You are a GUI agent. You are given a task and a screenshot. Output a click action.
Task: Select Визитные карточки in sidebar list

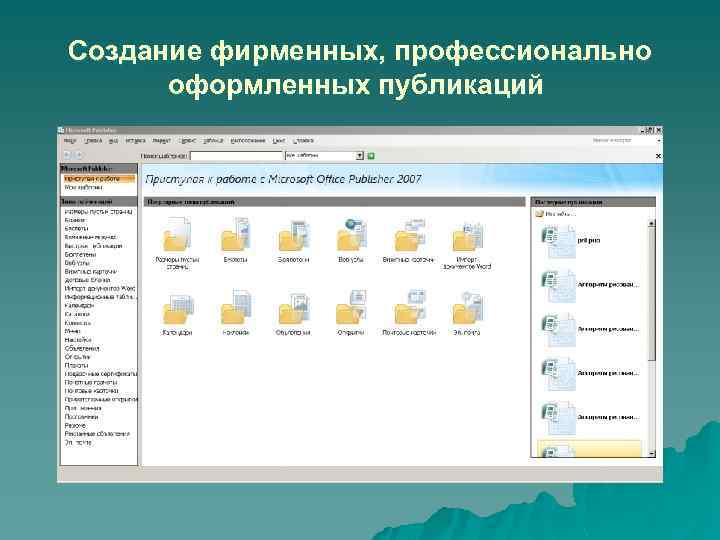(x=91, y=271)
